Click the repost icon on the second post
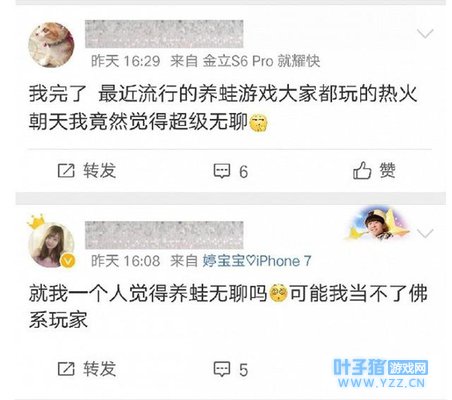This screenshot has height=400, width=452. tap(66, 369)
